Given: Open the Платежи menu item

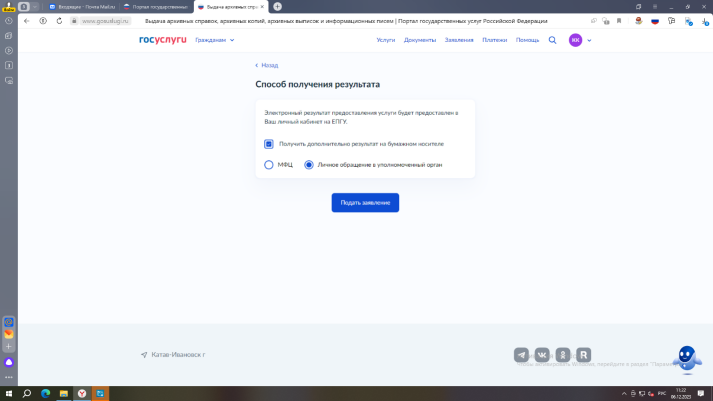Looking at the screenshot, I should [x=494, y=40].
